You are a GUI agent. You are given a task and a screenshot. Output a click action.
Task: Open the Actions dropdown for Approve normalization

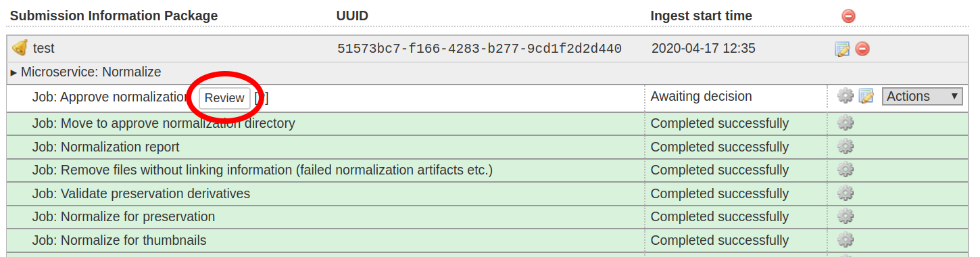click(923, 96)
